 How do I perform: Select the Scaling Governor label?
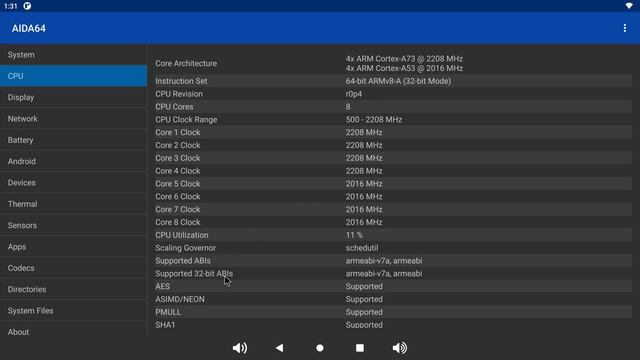coord(185,248)
